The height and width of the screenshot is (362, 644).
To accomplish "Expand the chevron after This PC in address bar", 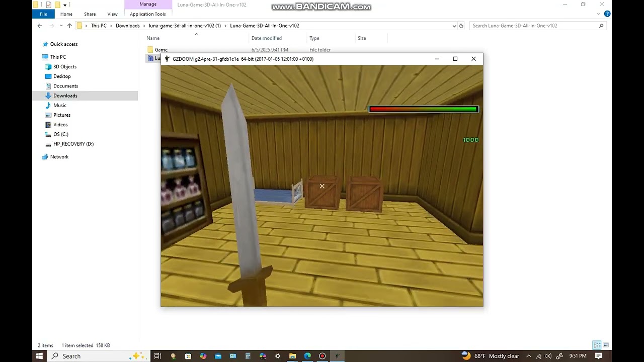I will tap(111, 26).
